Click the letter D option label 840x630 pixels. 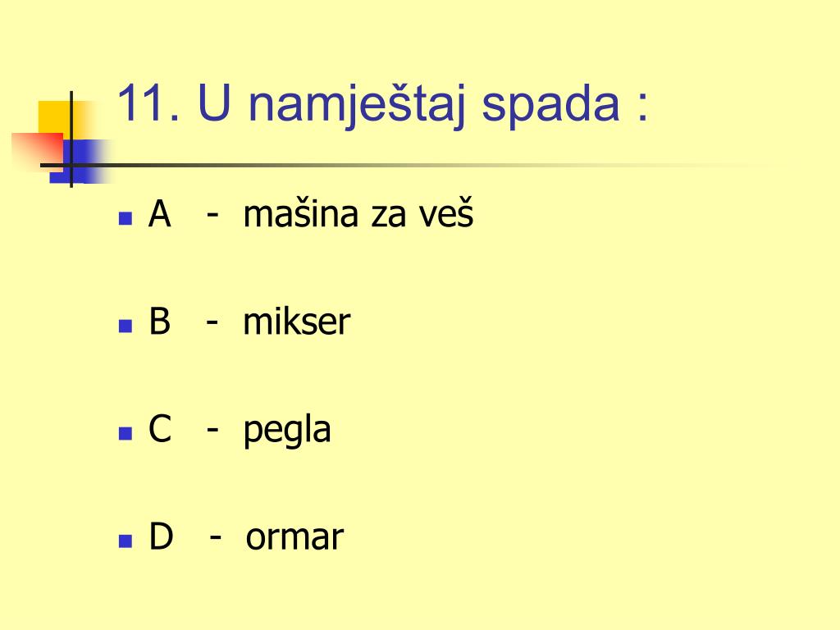[x=161, y=536]
